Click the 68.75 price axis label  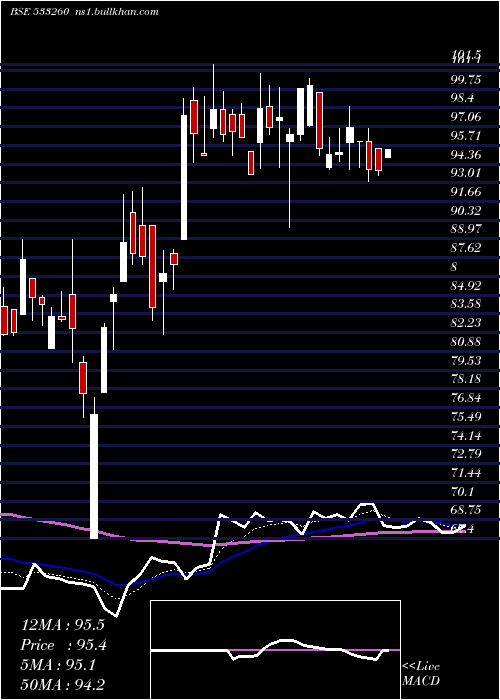point(466,510)
